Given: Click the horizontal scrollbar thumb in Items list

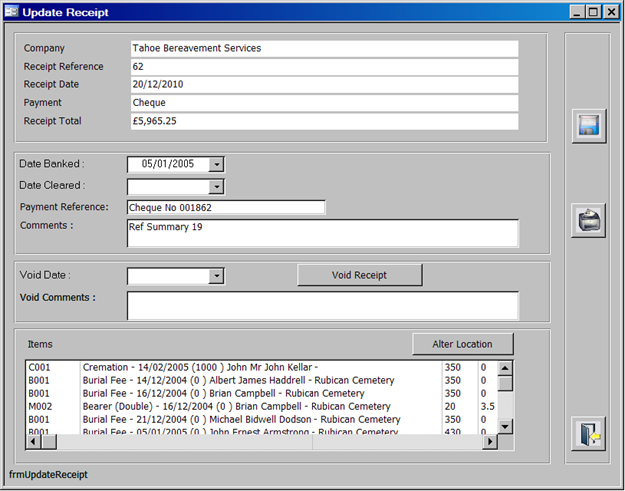Looking at the screenshot, I should [x=49, y=442].
